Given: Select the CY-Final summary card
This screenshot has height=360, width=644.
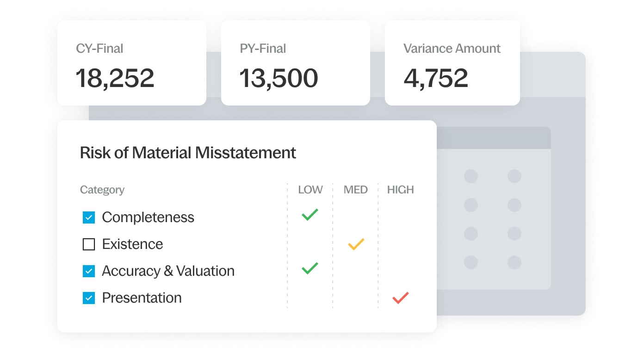Looking at the screenshot, I should click(x=131, y=62).
